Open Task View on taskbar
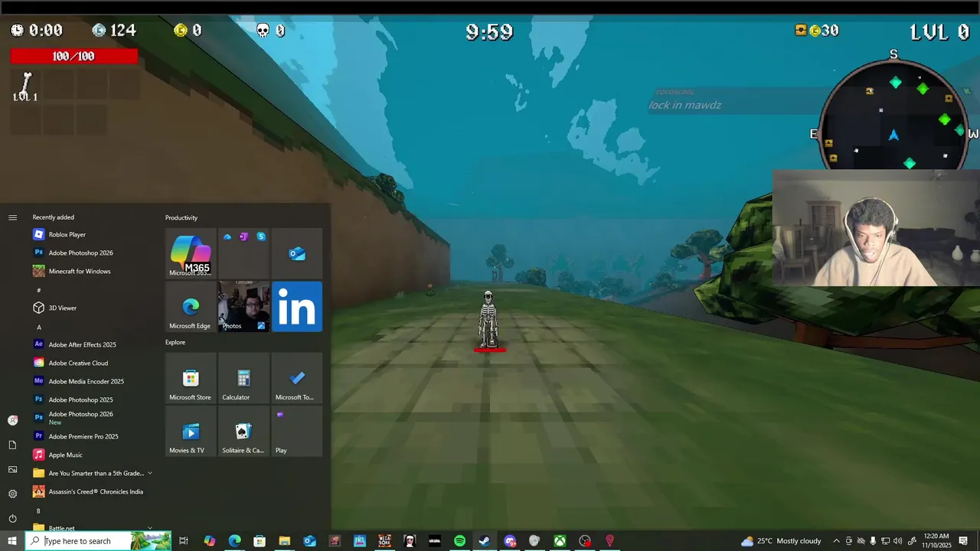The height and width of the screenshot is (551, 980). click(184, 541)
